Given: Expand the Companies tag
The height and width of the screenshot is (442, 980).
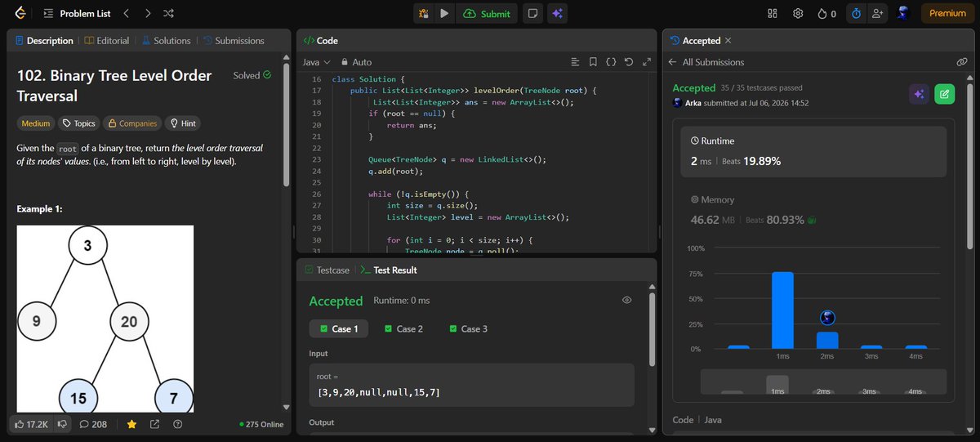Looking at the screenshot, I should [132, 123].
